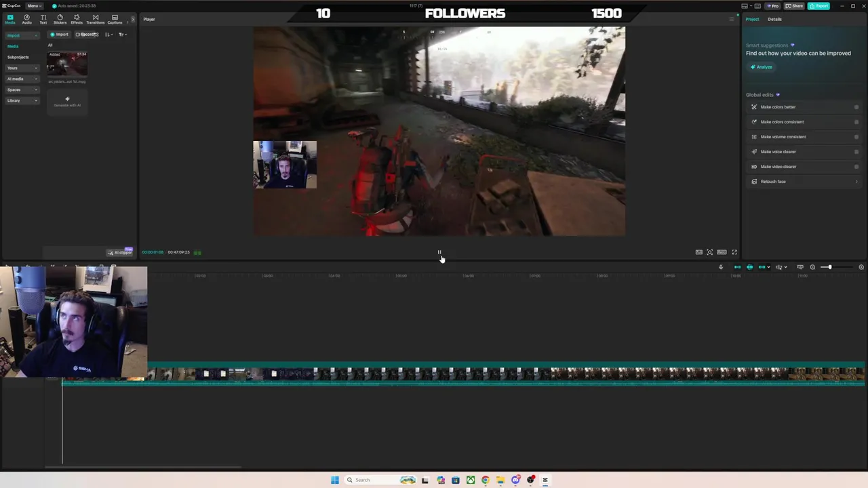The image size is (868, 488).
Task: Click the Share button
Action: [794, 6]
